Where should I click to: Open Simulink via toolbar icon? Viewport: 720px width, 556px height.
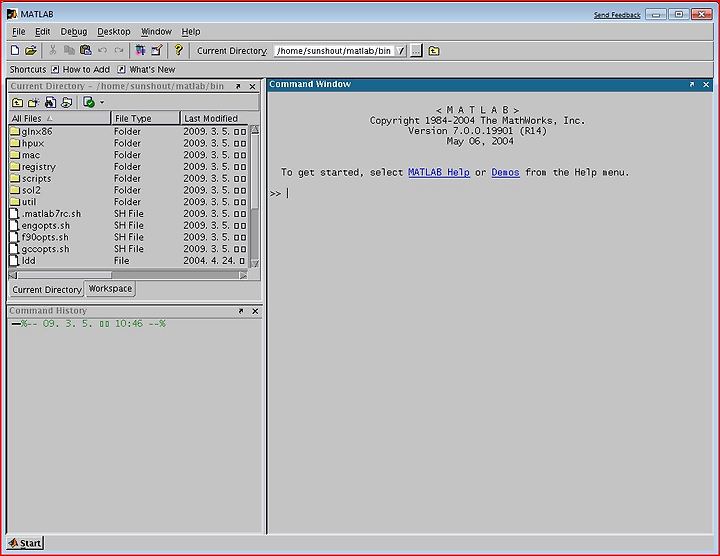point(140,50)
